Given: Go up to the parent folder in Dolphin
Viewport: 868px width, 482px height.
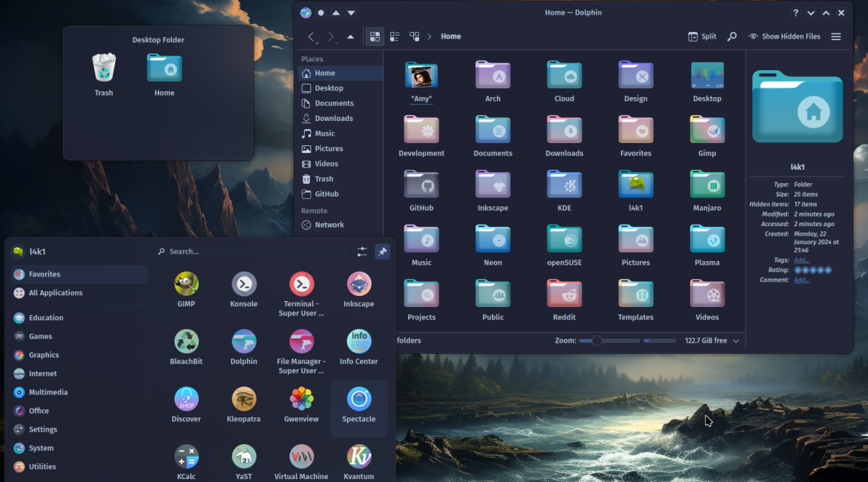Looking at the screenshot, I should point(350,36).
